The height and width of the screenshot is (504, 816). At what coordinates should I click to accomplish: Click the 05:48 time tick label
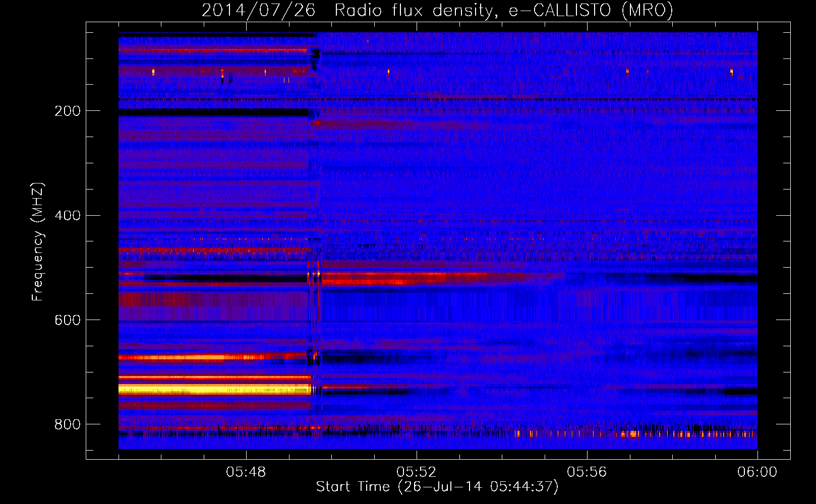246,472
